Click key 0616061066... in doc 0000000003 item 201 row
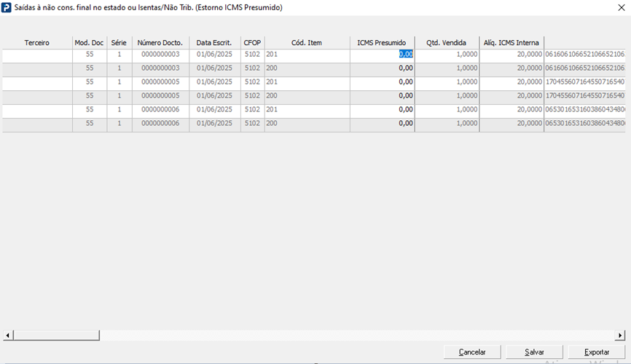The image size is (631, 364). tap(584, 55)
